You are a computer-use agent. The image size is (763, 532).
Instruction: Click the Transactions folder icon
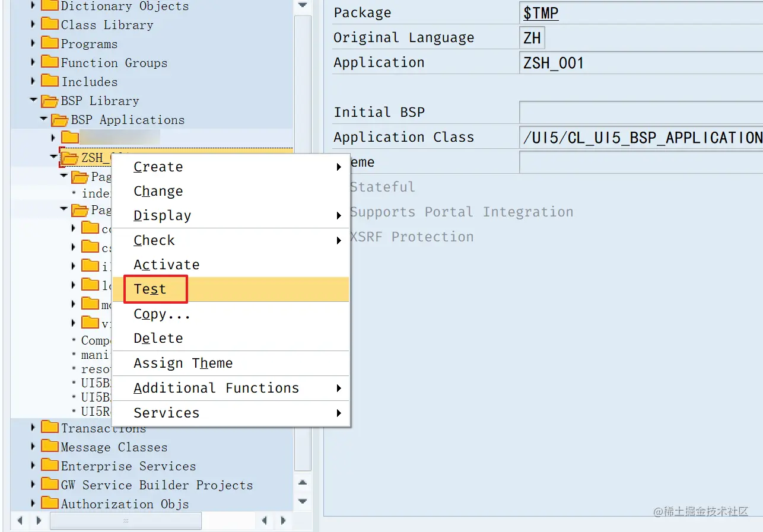point(49,428)
